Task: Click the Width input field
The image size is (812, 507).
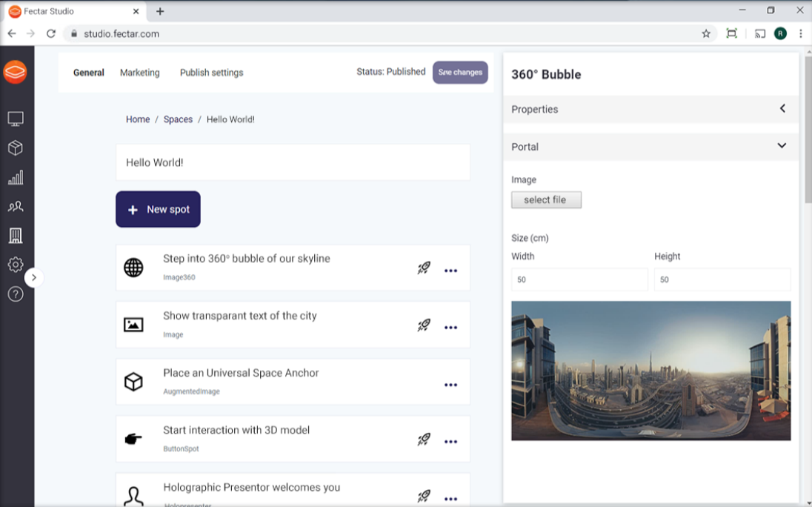Action: [579, 279]
